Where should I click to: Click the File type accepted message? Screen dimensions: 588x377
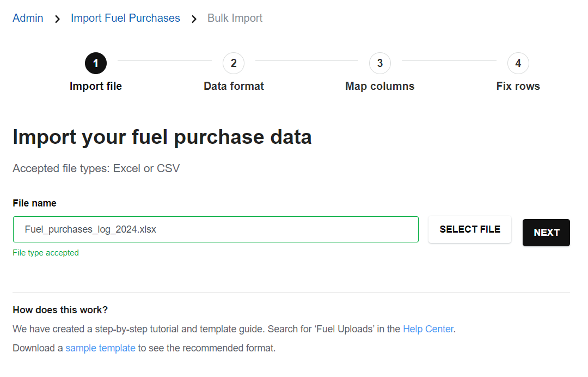(46, 253)
